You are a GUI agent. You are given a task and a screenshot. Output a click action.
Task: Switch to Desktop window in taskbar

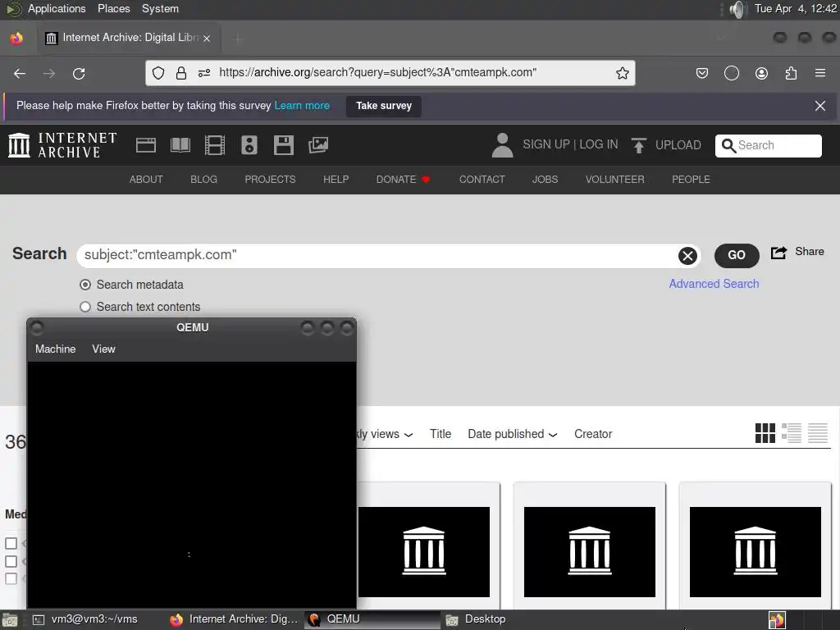477,619
